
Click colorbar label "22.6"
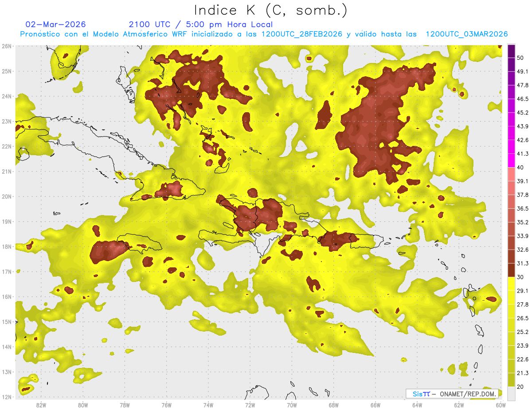tap(523, 359)
